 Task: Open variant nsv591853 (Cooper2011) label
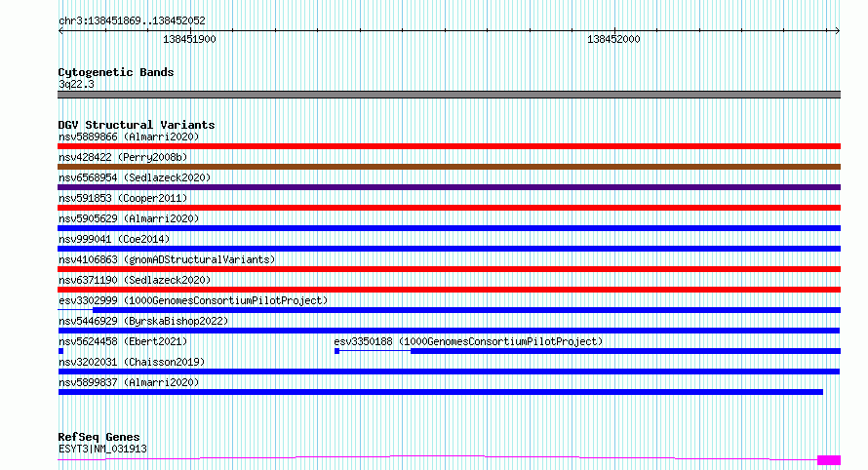click(123, 198)
